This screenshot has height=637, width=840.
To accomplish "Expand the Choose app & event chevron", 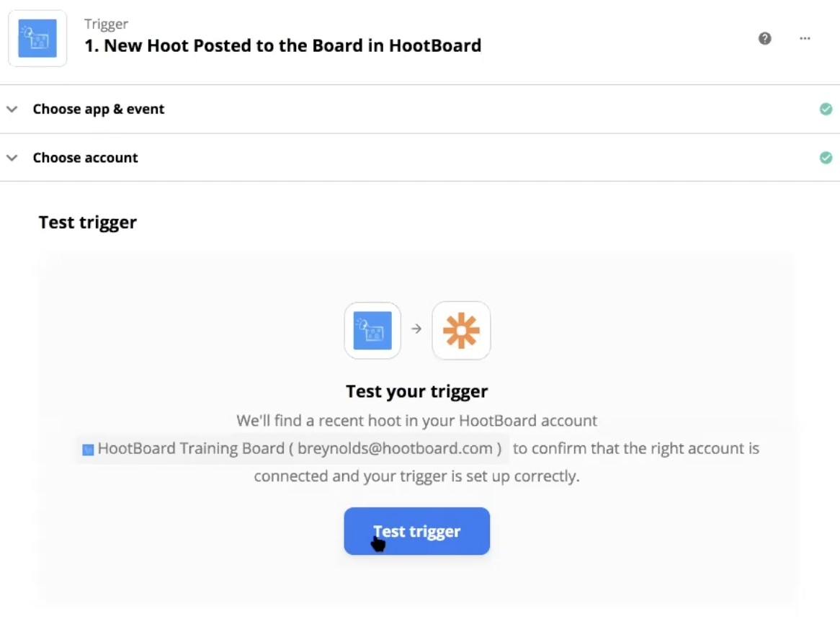I will pyautogui.click(x=12, y=109).
